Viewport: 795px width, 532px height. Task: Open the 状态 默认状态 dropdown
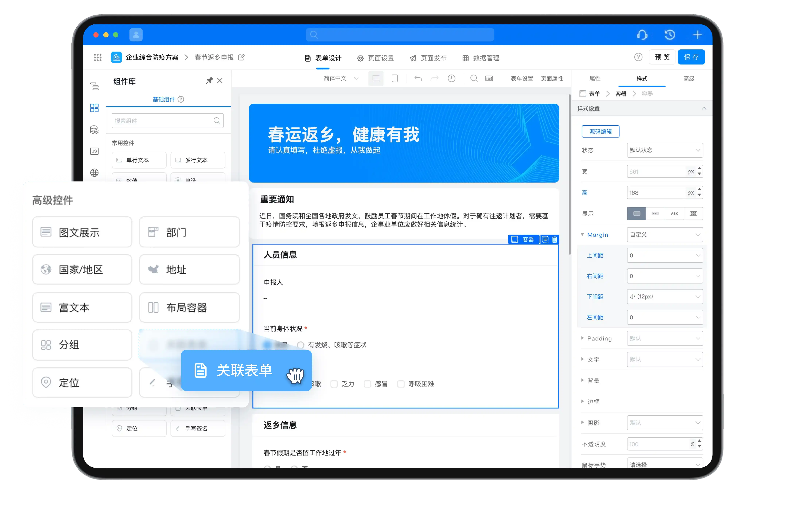pyautogui.click(x=665, y=150)
